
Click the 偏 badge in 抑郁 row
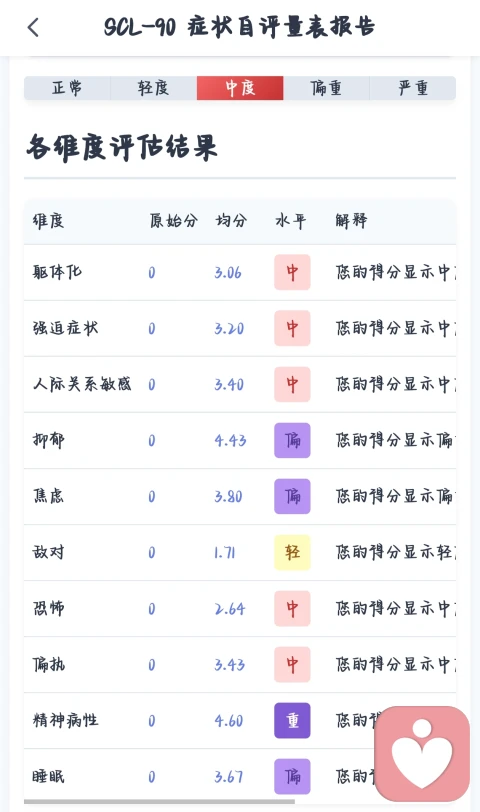pos(292,441)
